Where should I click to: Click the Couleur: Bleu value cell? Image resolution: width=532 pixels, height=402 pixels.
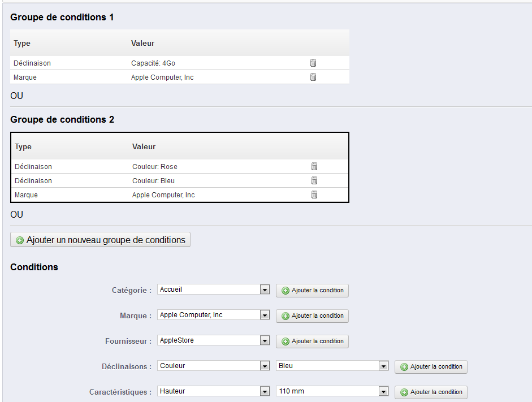[x=153, y=181]
